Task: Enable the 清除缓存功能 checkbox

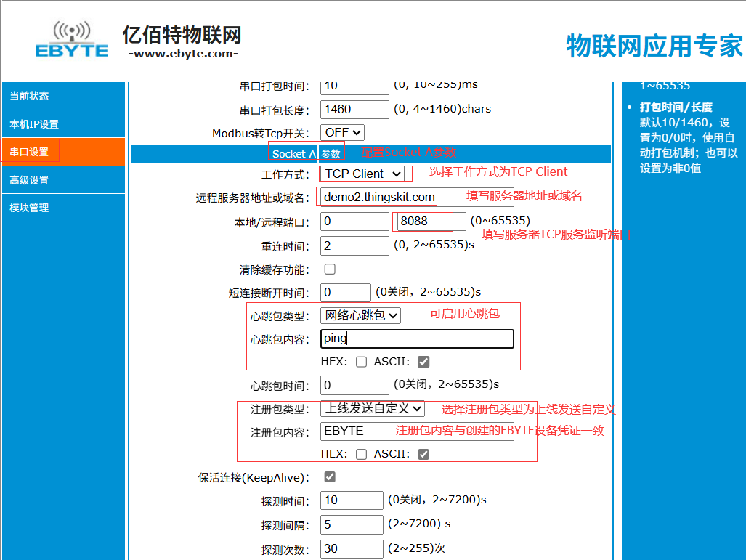Action: [330, 269]
